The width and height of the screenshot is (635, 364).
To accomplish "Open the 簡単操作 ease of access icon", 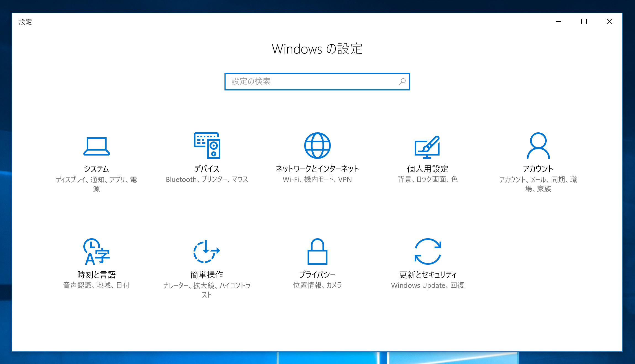I will [207, 251].
